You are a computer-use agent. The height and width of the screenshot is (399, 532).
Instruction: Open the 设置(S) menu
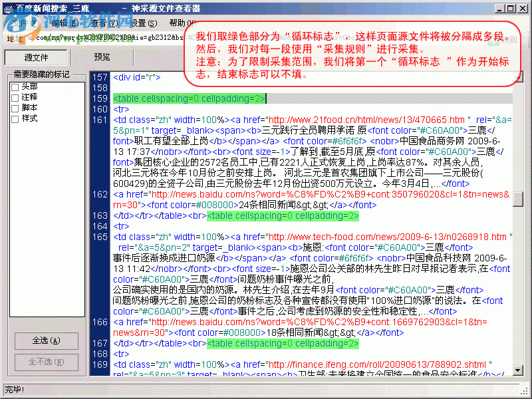click(x=144, y=23)
